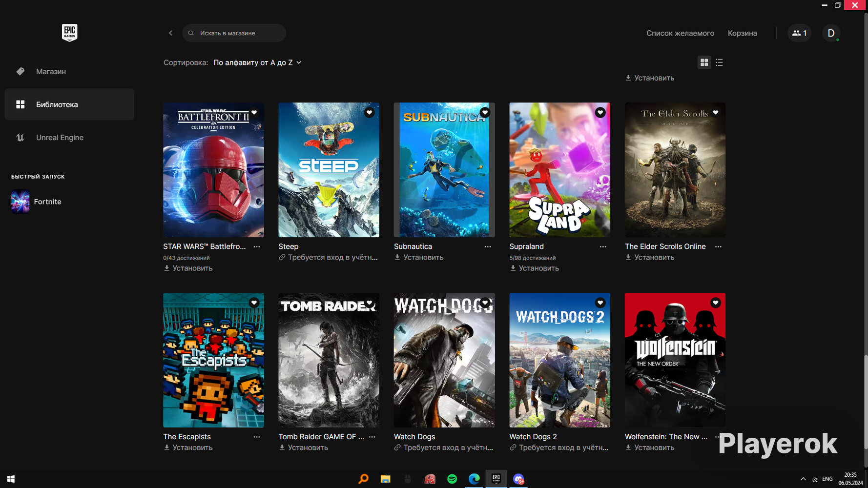Open the Watch Dogs game cover
Image resolution: width=868 pixels, height=488 pixels.
click(444, 360)
